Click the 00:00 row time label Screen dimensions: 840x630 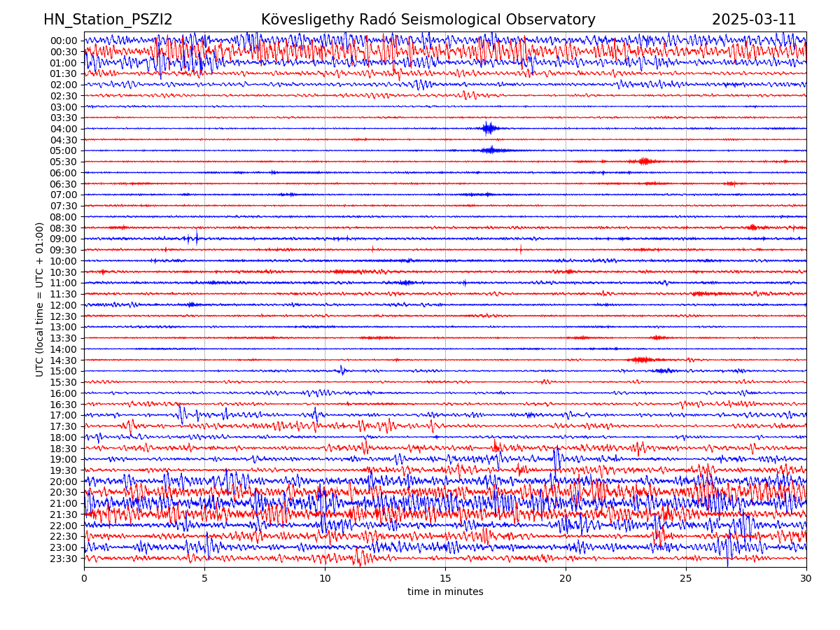click(x=64, y=41)
